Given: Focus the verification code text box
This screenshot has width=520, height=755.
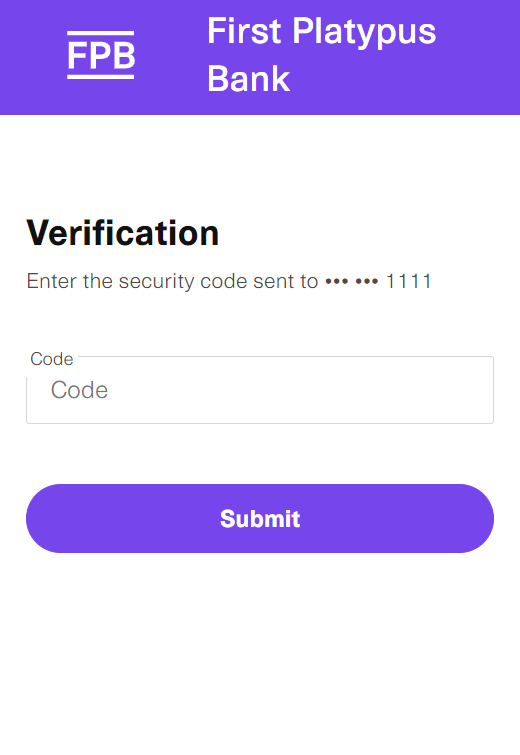Looking at the screenshot, I should tap(260, 390).
